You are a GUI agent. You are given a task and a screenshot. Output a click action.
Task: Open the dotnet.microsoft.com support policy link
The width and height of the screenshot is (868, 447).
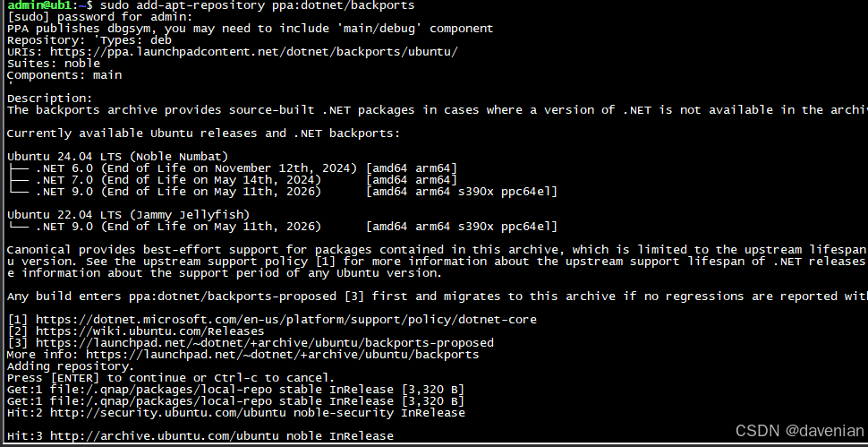285,320
